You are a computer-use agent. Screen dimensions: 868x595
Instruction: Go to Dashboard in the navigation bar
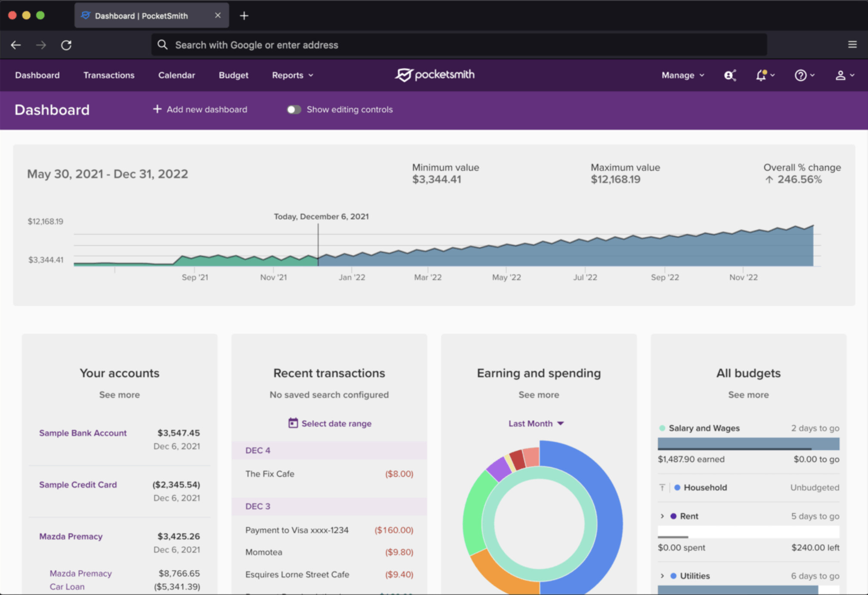pyautogui.click(x=37, y=75)
